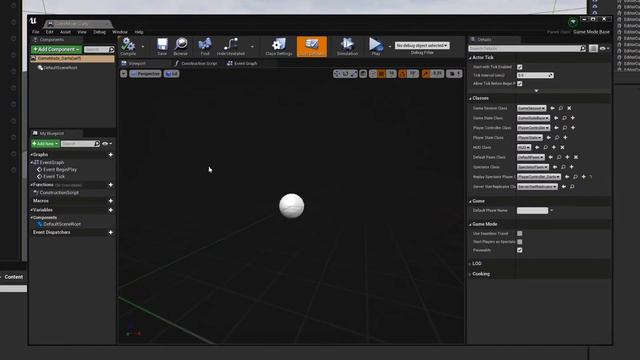Click the Add Component button
Image resolution: width=640 pixels, height=360 pixels.
pos(56,49)
